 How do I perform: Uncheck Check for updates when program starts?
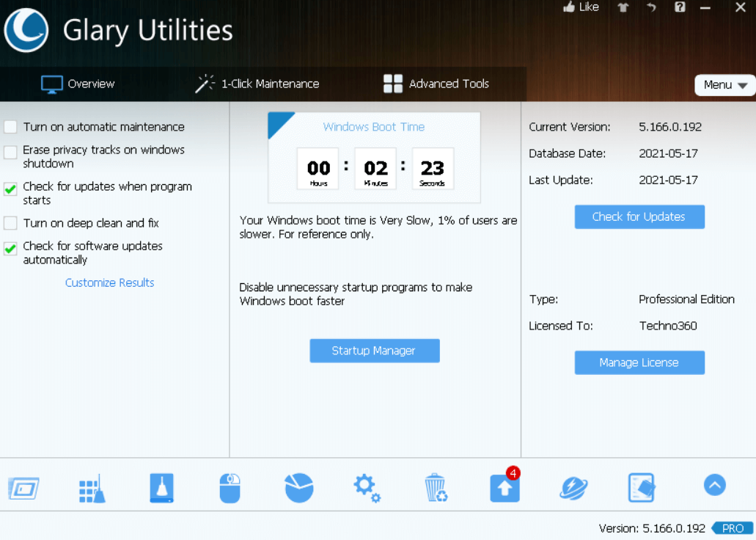click(x=10, y=189)
